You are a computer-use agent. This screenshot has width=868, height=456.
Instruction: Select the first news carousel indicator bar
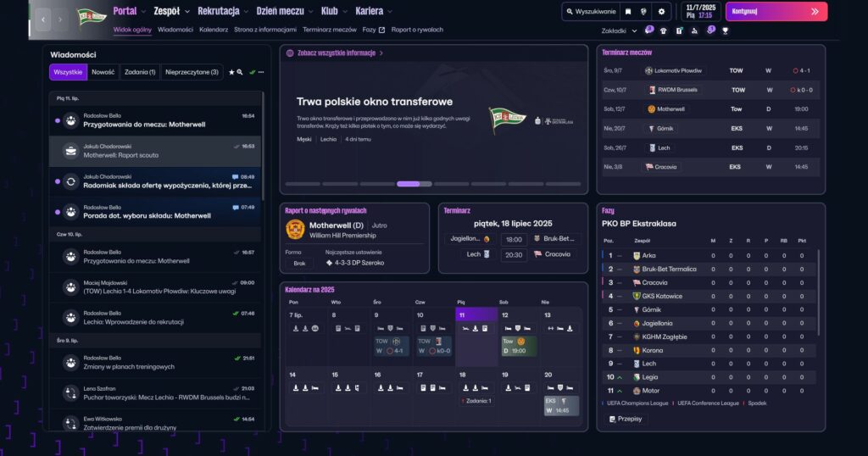303,184
